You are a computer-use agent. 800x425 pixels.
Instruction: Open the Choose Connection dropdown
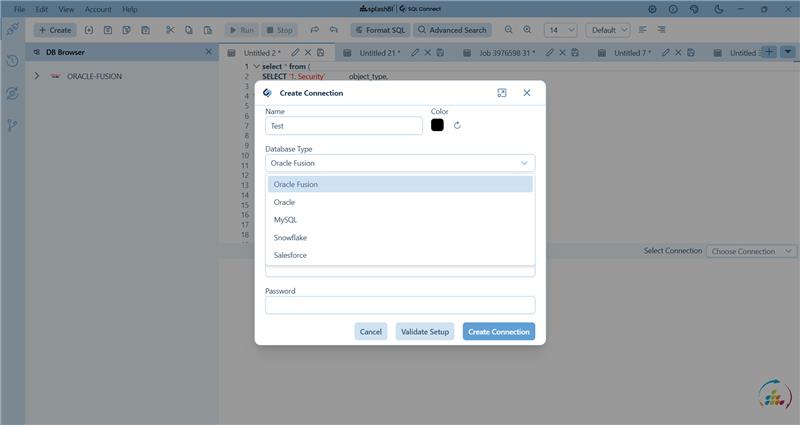coord(751,251)
